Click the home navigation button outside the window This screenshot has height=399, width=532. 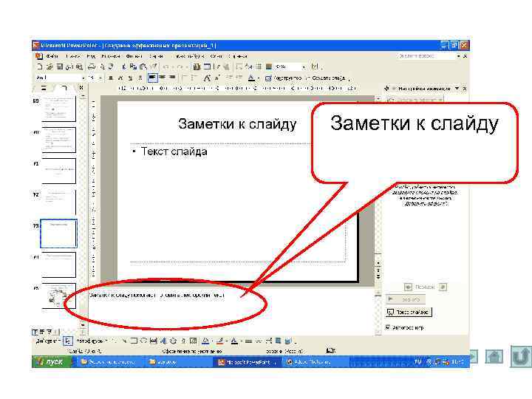(494, 357)
